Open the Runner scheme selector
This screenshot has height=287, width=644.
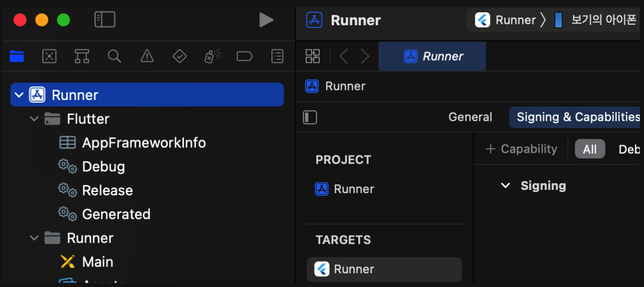pos(505,20)
